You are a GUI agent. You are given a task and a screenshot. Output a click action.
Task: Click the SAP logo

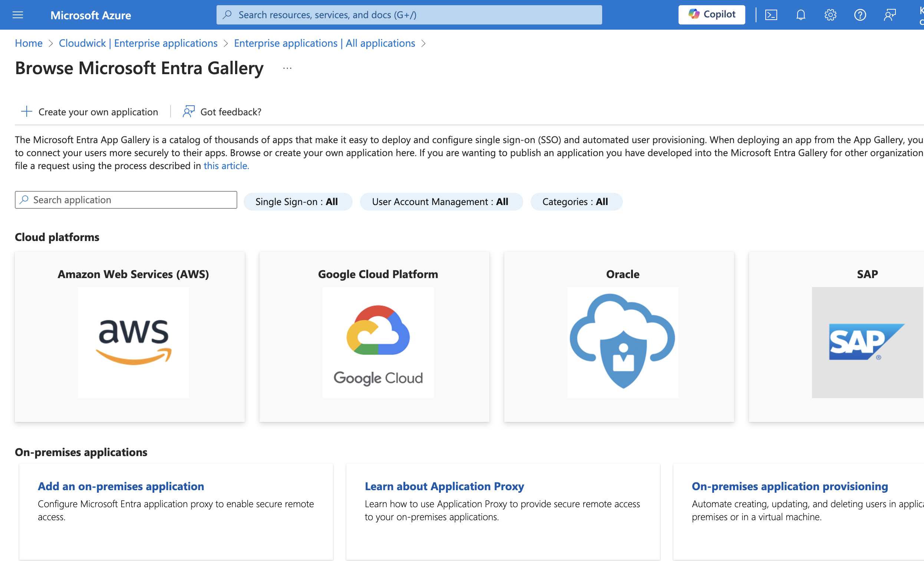867,342
